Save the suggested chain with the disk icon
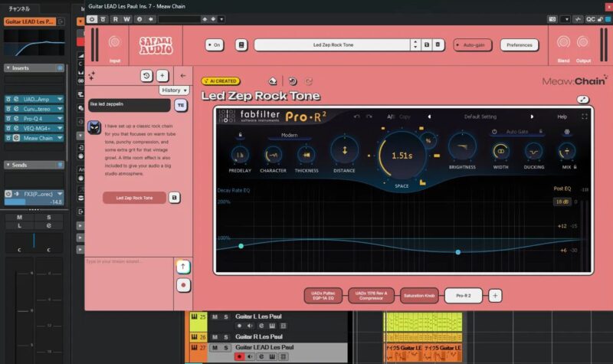Viewport: 613px width, 364px height. [175, 198]
